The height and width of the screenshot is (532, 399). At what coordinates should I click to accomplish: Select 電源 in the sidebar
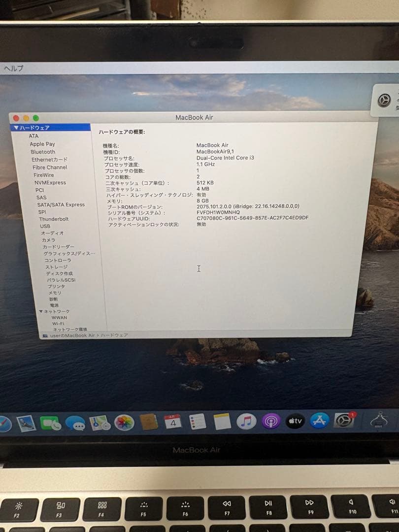54,305
